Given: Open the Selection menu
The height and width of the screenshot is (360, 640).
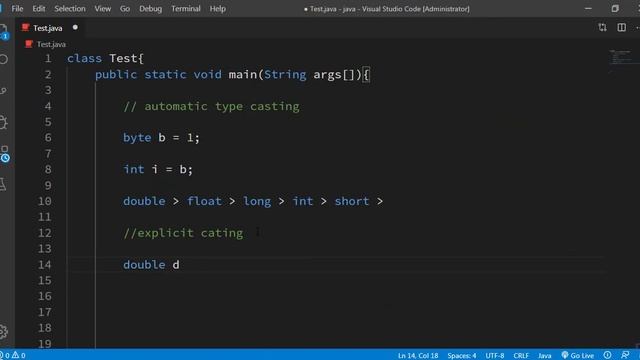Looking at the screenshot, I should pyautogui.click(x=70, y=9).
